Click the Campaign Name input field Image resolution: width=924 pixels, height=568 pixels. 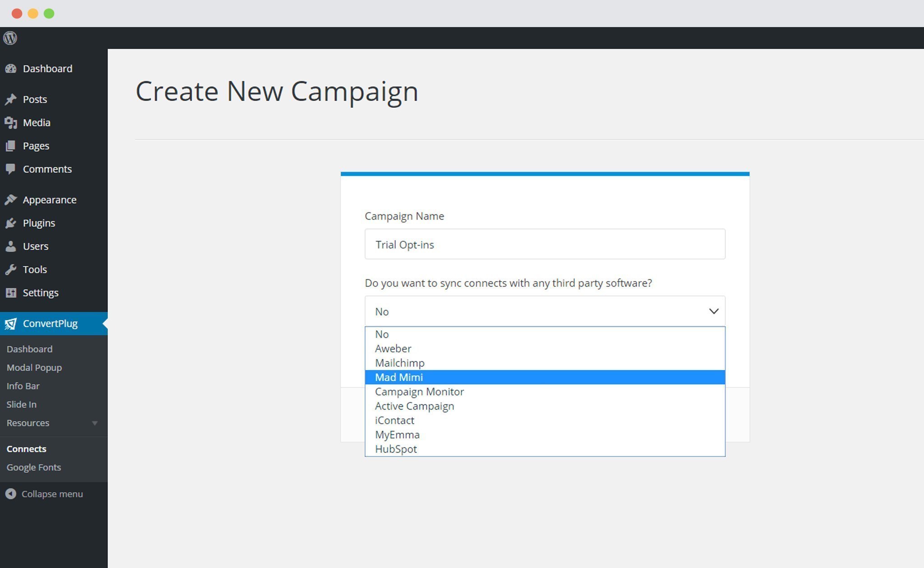[x=545, y=244]
